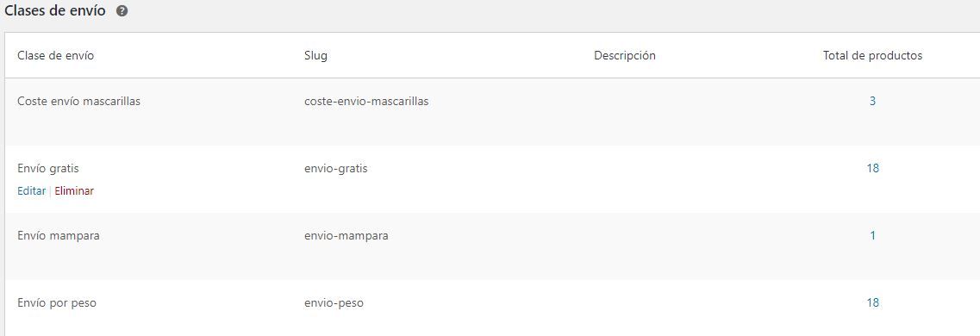Click the help icon beside Clases de envío
980x336 pixels.
(x=122, y=11)
